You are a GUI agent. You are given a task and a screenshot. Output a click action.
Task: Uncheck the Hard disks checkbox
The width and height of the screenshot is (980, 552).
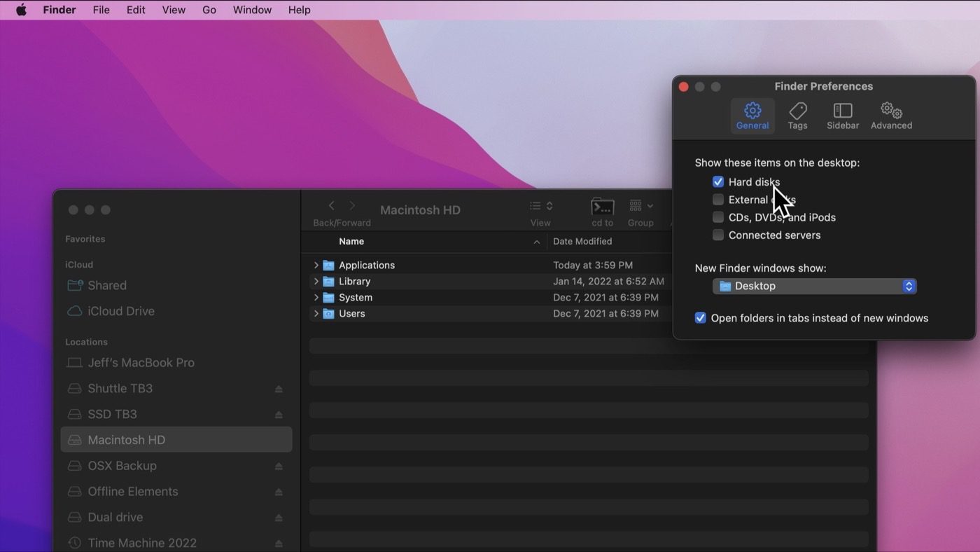click(x=718, y=182)
